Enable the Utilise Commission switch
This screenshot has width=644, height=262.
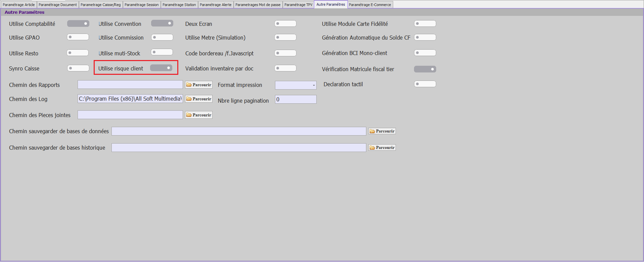coord(162,37)
